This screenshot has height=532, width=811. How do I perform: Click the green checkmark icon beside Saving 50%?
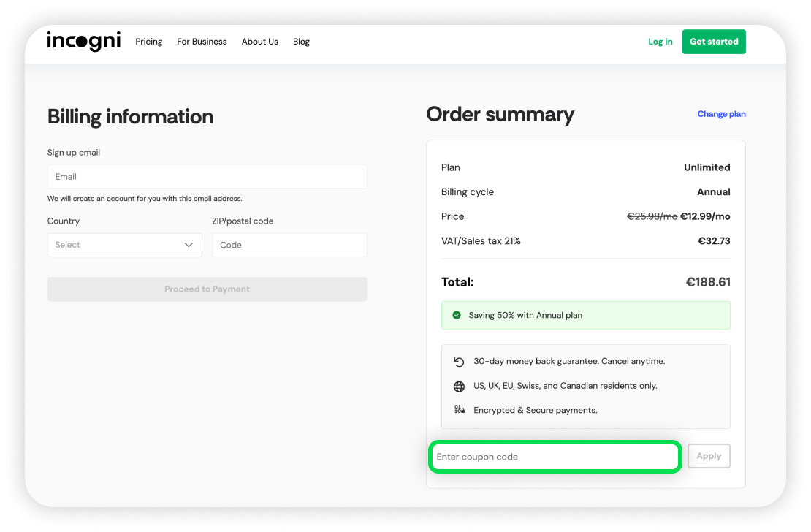[457, 315]
